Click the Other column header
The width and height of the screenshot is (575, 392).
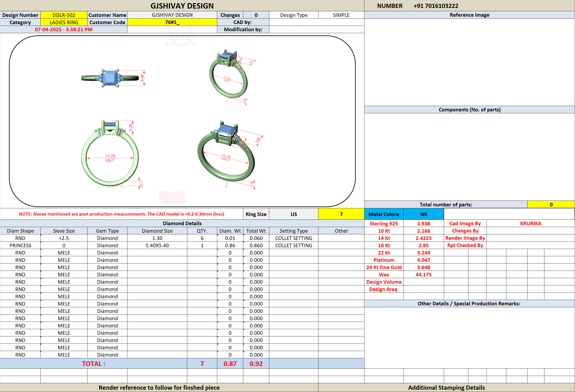pyautogui.click(x=341, y=231)
